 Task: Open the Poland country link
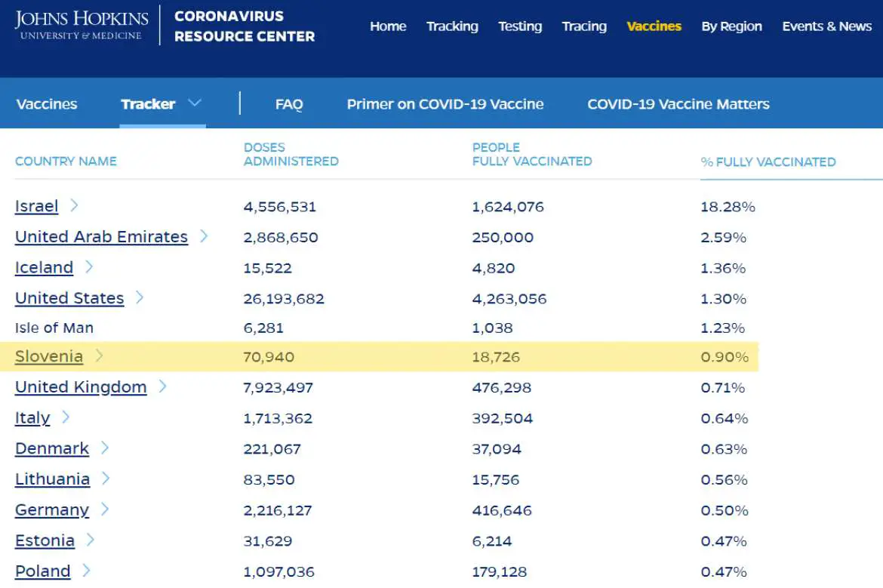pos(43,571)
